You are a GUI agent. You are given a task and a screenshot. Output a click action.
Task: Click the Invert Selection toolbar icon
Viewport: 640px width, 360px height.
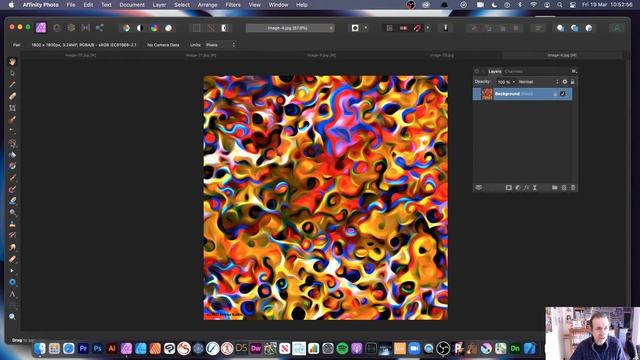pos(224,28)
